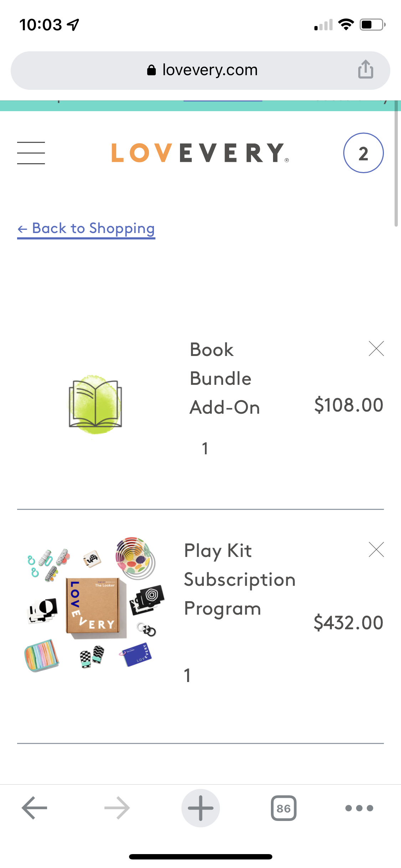Click the Book Bundle Add-On title
401x868 pixels.
tap(225, 378)
